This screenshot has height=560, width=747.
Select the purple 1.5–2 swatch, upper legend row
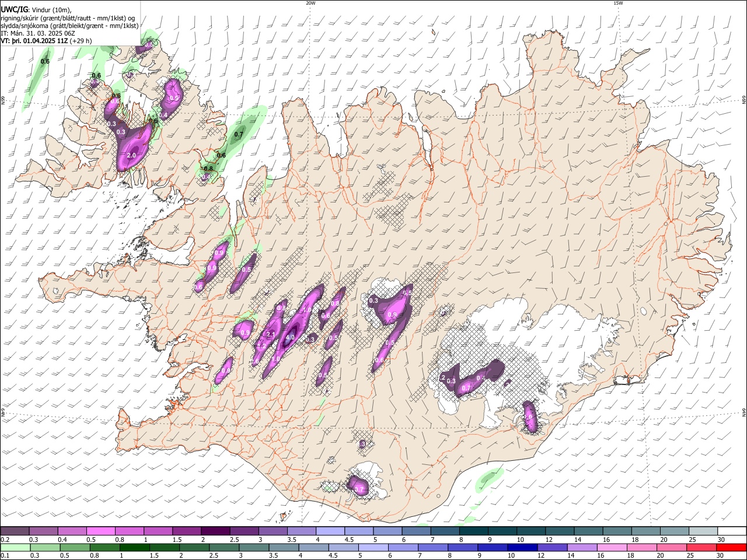187,531
